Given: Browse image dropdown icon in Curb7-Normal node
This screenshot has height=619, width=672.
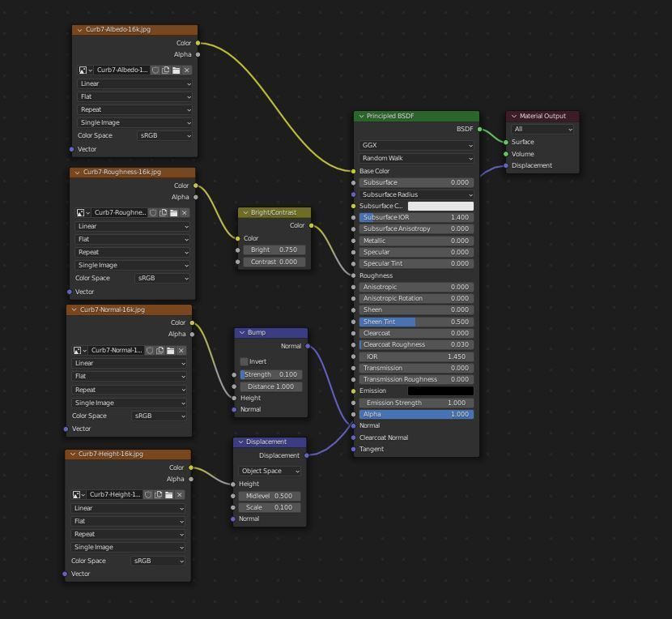Looking at the screenshot, I should [79, 351].
